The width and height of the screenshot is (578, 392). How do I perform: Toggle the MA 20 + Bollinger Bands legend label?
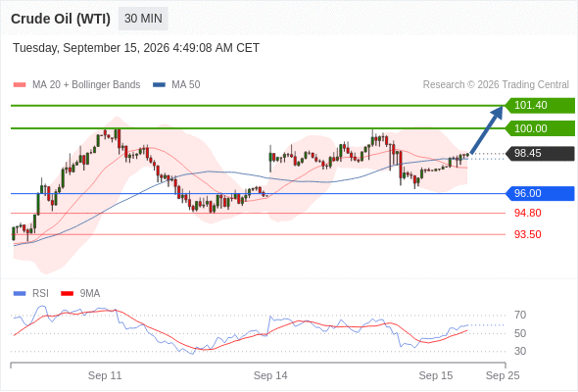coord(86,85)
